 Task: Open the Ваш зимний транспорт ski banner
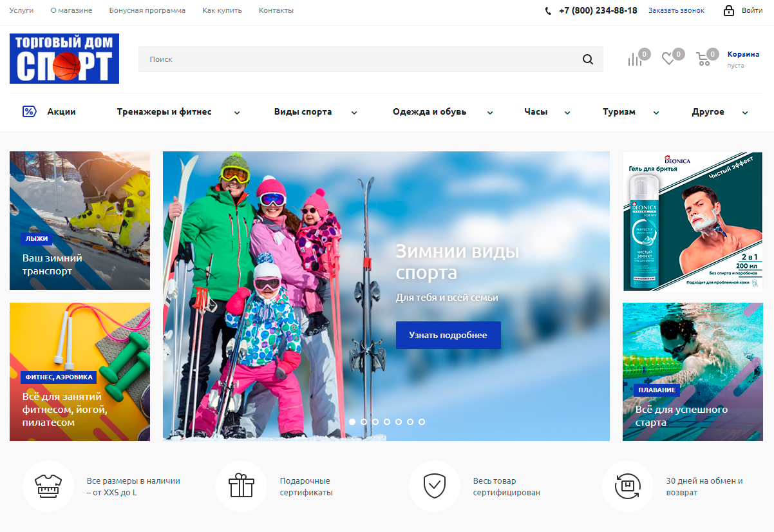point(80,220)
